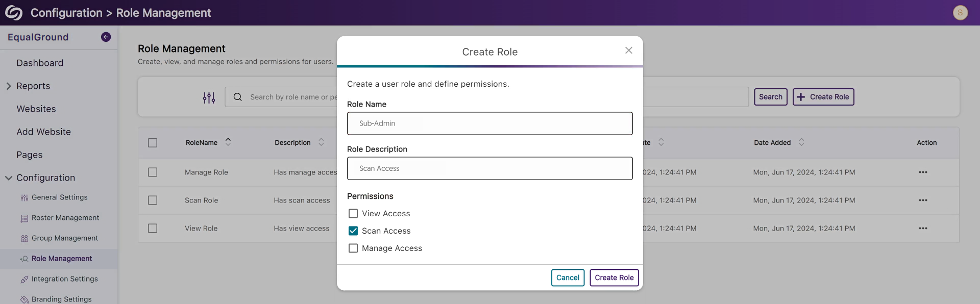The height and width of the screenshot is (304, 980).
Task: Open Websites from sidebar
Action: pos(36,109)
